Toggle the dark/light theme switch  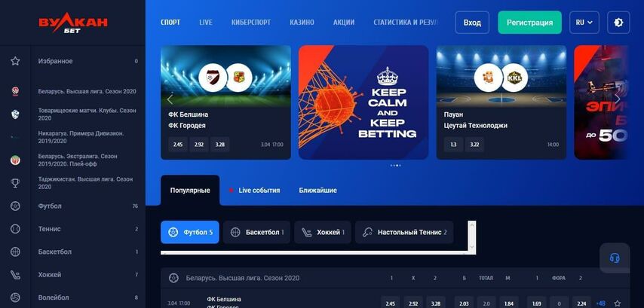(x=618, y=23)
